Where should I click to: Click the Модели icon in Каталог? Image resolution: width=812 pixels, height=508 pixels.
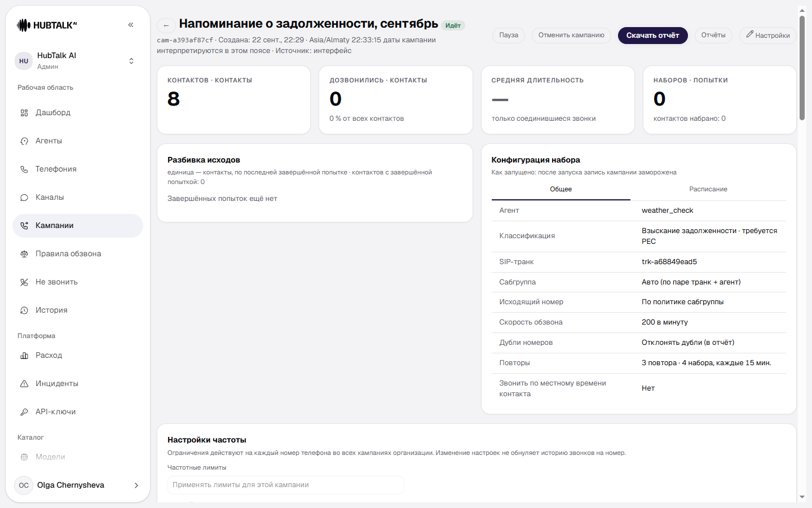pyautogui.click(x=24, y=457)
